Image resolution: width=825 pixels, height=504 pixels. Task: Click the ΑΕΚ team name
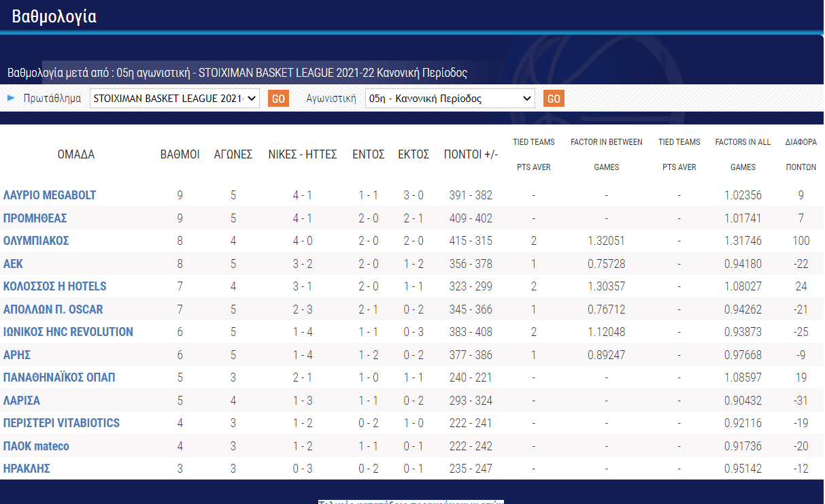[x=14, y=264]
